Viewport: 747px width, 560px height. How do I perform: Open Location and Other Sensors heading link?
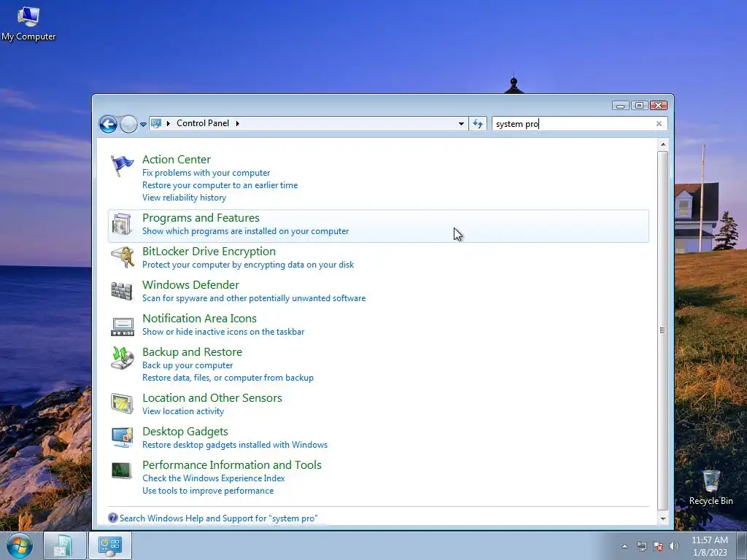(x=212, y=397)
